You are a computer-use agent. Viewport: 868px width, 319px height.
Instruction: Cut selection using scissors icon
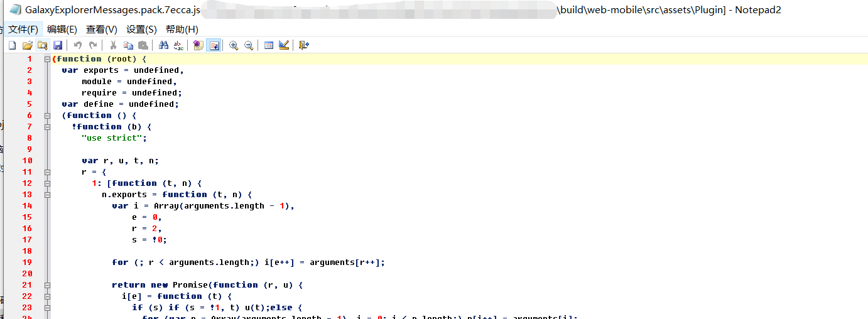coord(113,45)
